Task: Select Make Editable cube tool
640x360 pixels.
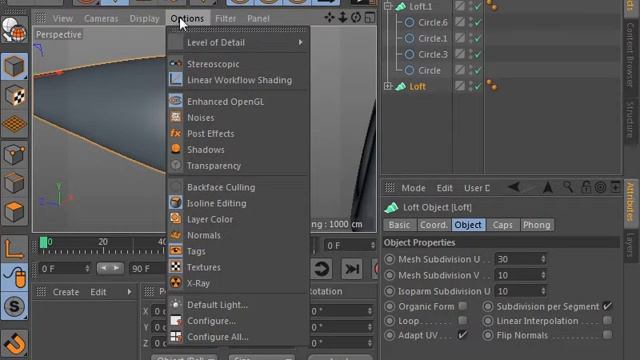Action: pyautogui.click(x=15, y=67)
